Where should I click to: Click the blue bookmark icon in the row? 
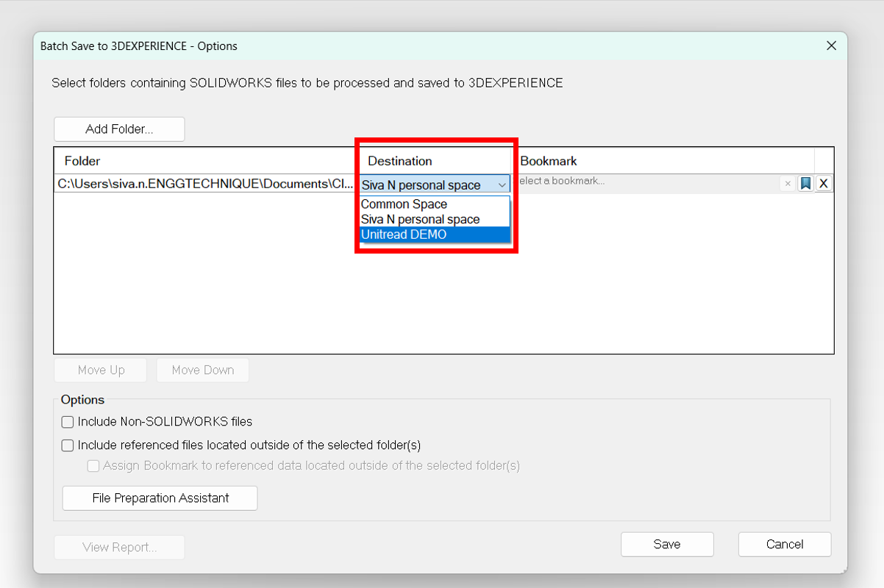pyautogui.click(x=805, y=184)
